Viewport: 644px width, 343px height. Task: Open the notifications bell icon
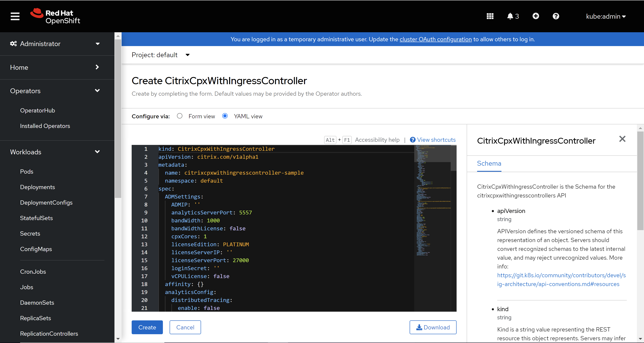pyautogui.click(x=513, y=16)
